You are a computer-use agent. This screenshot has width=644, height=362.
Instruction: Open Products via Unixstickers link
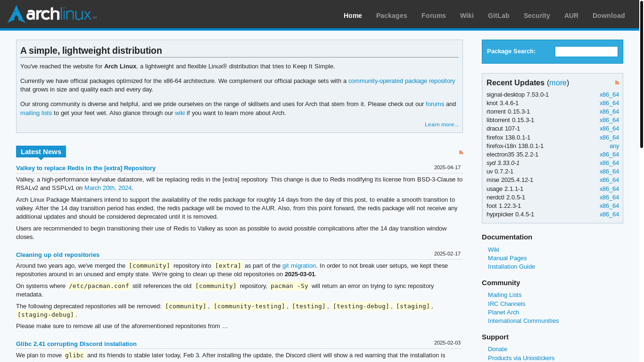click(521, 358)
